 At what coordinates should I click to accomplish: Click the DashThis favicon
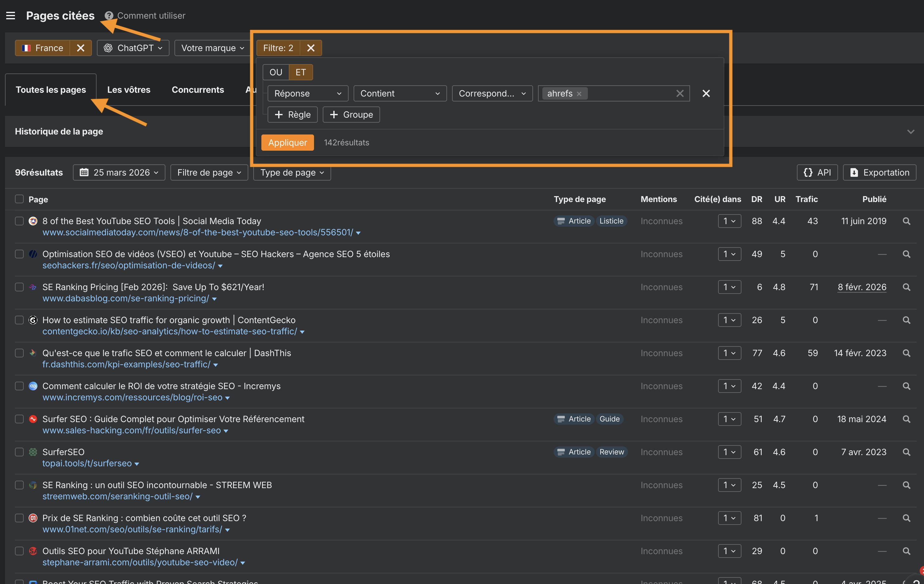pyautogui.click(x=33, y=353)
